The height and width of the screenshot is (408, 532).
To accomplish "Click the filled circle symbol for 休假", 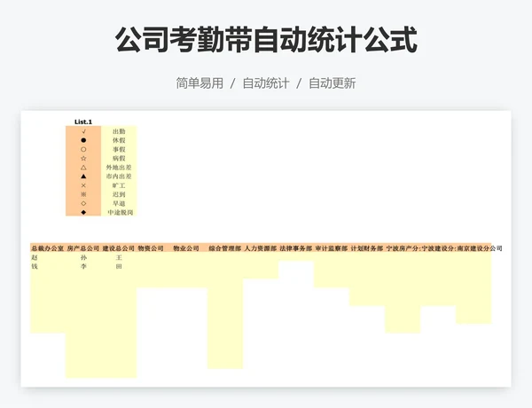I will [83, 140].
